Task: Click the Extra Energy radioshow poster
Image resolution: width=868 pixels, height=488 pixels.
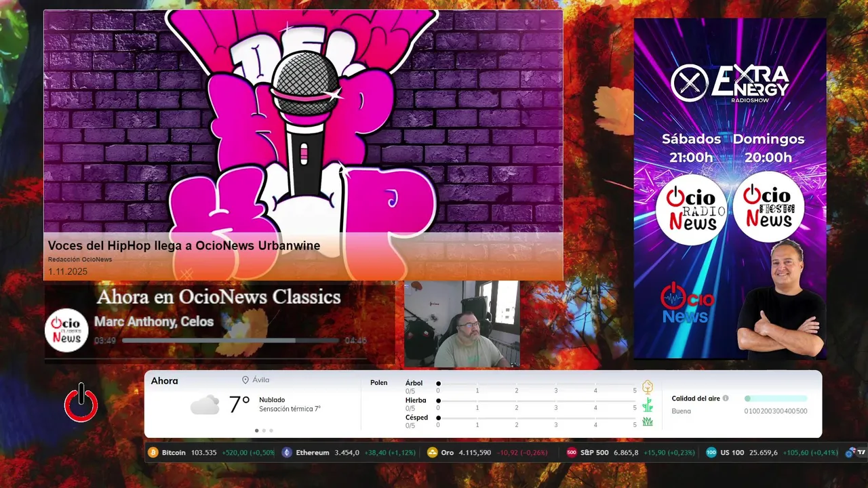Action: (730, 188)
